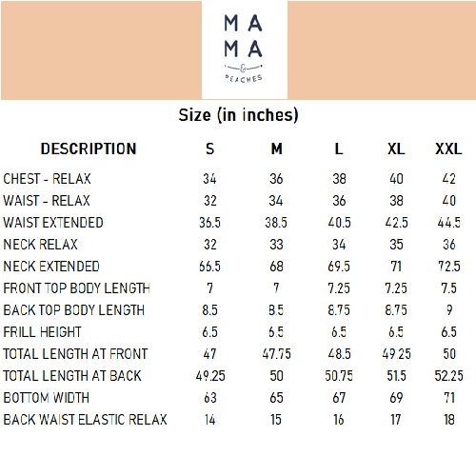Screen dimensions: 476x476
Task: Select the DESCRIPTION column header
Action: point(89,149)
